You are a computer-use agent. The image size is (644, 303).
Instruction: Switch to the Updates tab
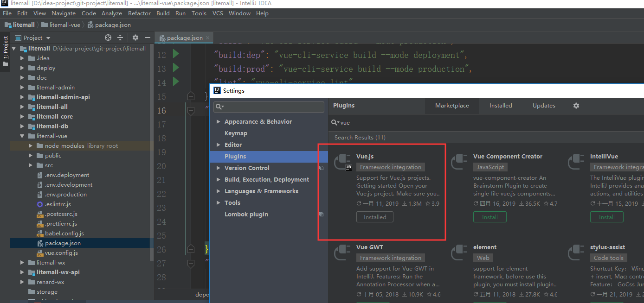(x=544, y=106)
